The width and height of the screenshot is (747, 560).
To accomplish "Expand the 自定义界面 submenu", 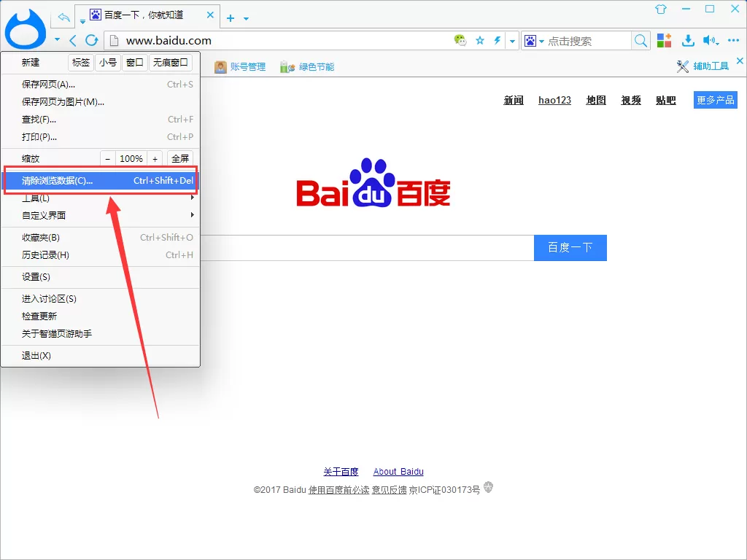I will click(x=101, y=215).
